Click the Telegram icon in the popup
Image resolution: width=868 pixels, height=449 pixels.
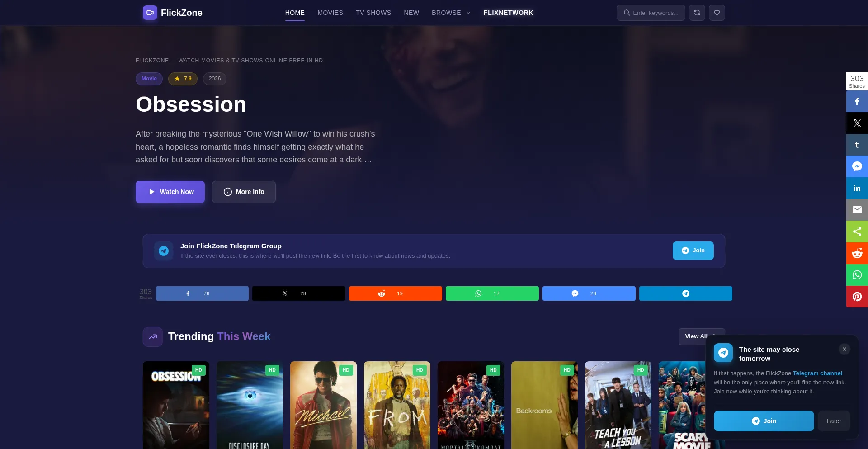click(723, 353)
